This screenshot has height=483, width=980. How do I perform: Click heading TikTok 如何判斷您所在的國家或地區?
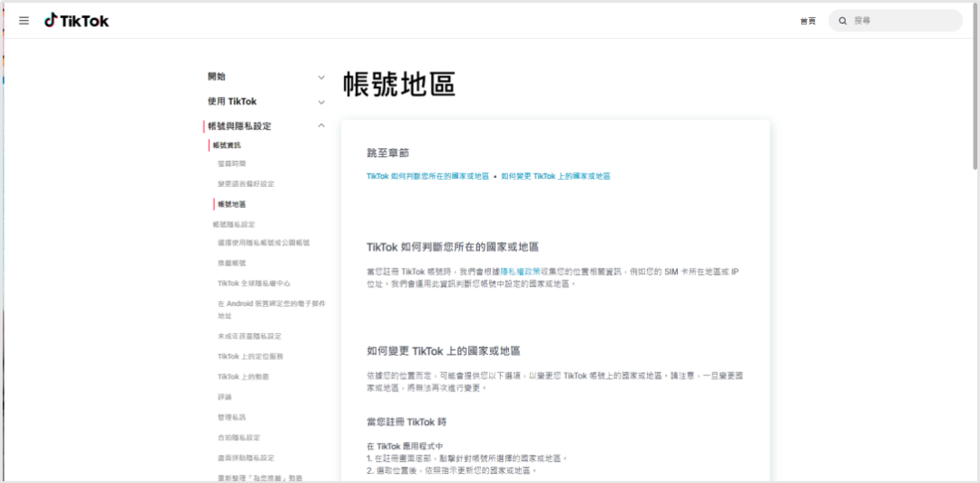pos(453,247)
